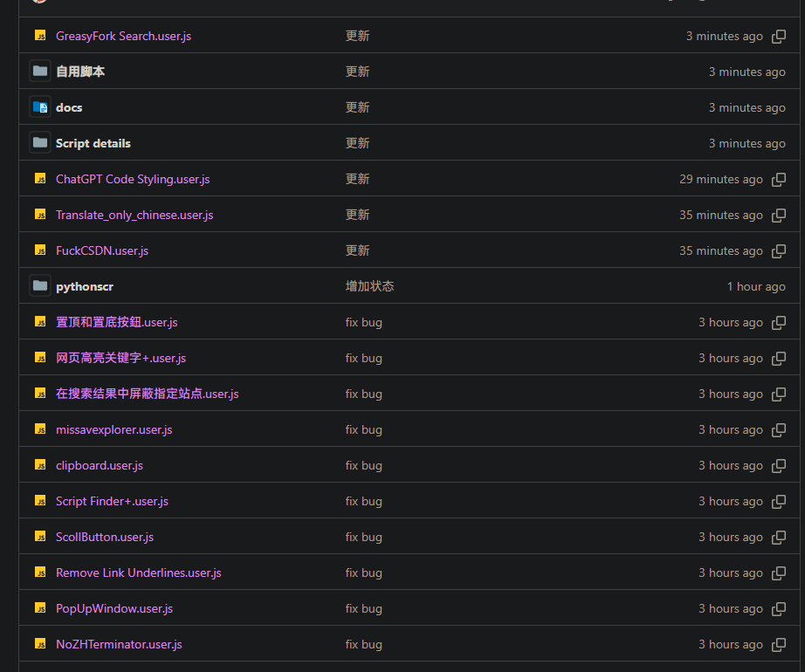Copy icon in 在搜索结果中屏蔽指定站点.user.js row
805x672 pixels.
(778, 394)
